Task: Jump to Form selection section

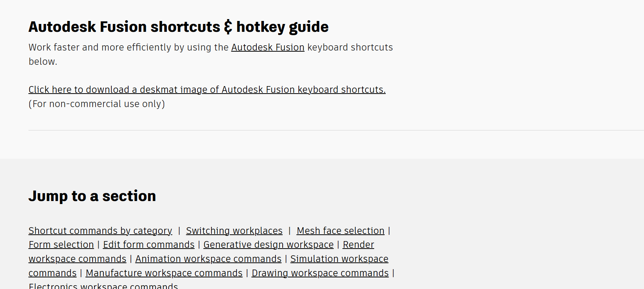Action: 61,245
